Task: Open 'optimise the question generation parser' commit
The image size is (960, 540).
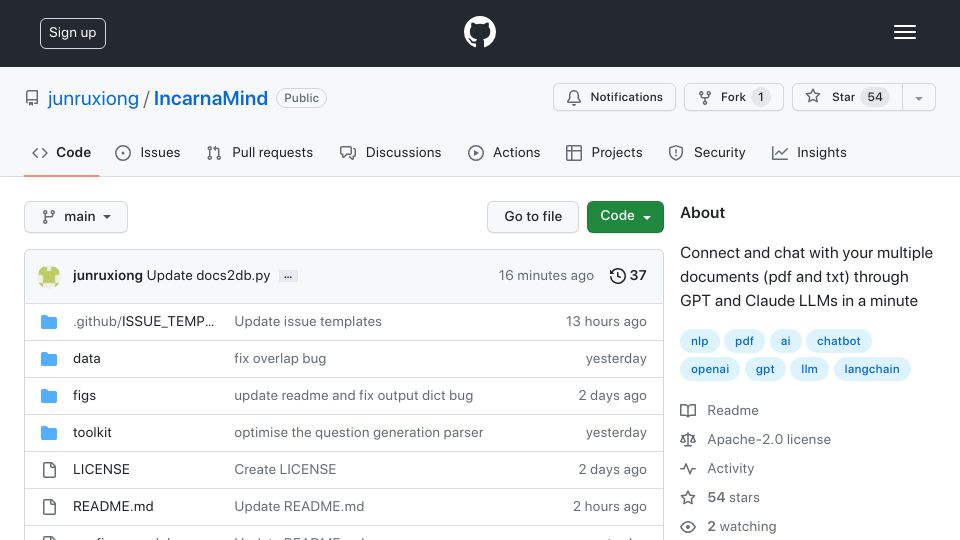Action: coord(359,432)
